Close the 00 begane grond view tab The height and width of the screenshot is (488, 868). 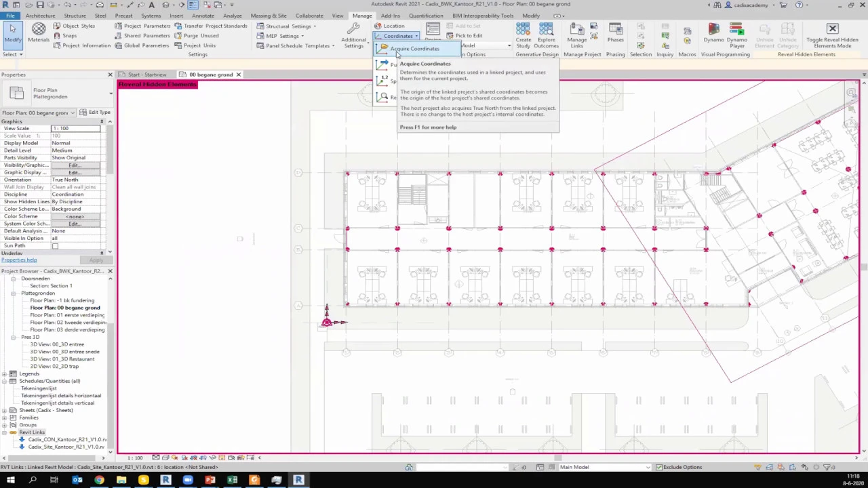pos(238,75)
